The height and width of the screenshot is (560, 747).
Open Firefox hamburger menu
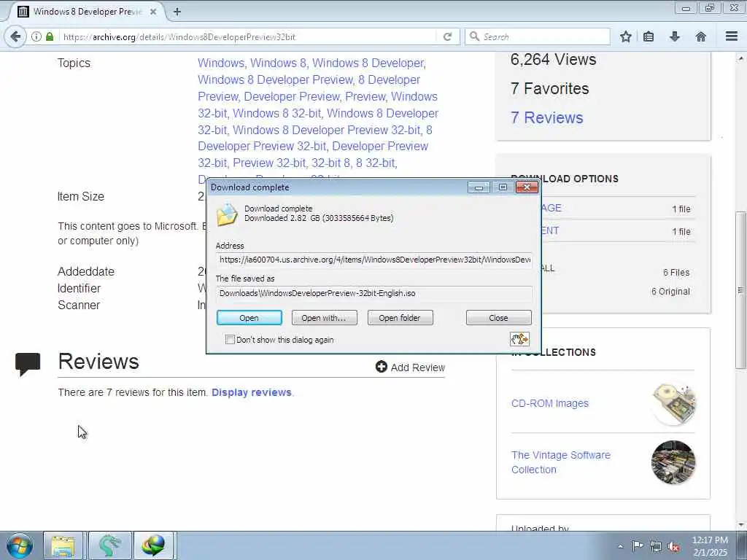click(x=731, y=36)
